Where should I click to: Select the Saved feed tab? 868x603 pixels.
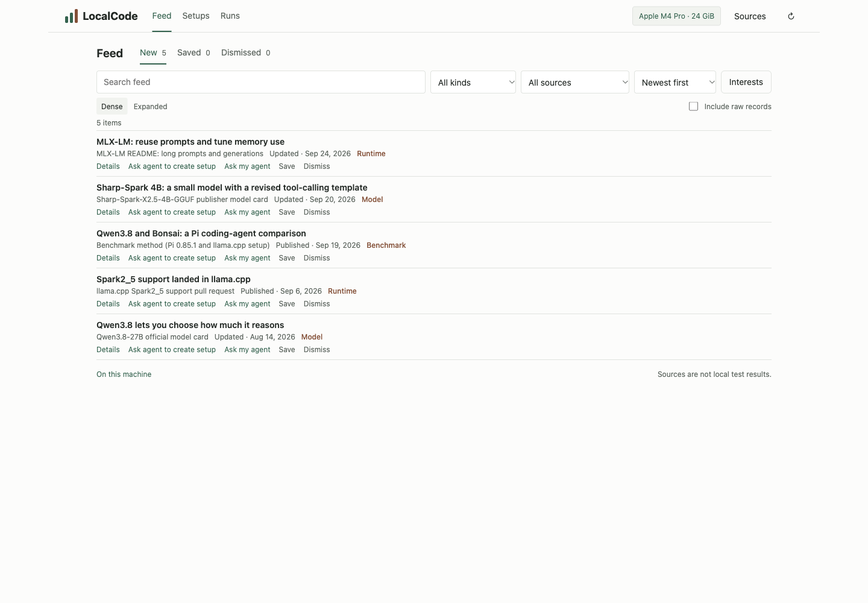[193, 53]
